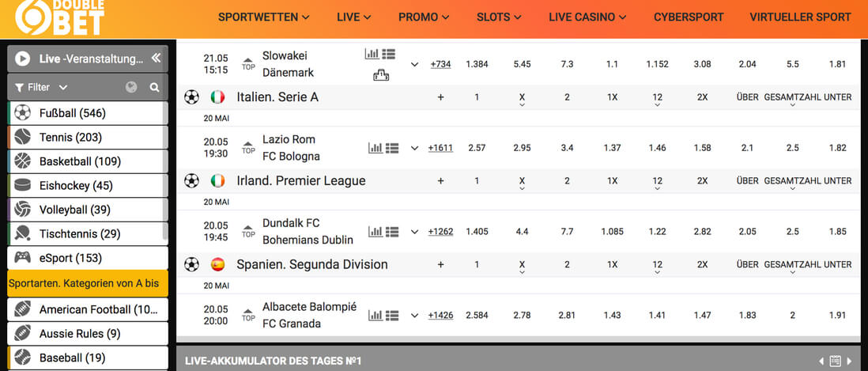Click DoubleBet logo
The width and height of the screenshot is (868, 371).
[x=58, y=17]
